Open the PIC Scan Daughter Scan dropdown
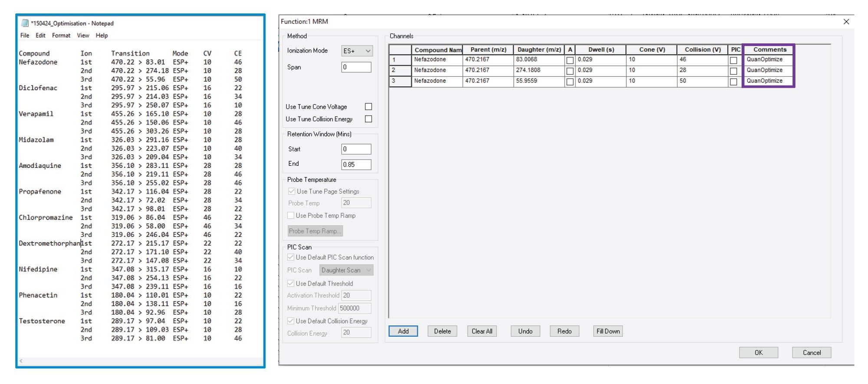The height and width of the screenshot is (384, 868). (346, 270)
